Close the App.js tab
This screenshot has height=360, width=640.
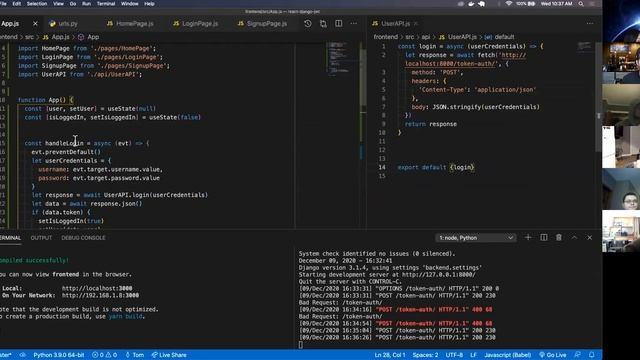pos(35,24)
